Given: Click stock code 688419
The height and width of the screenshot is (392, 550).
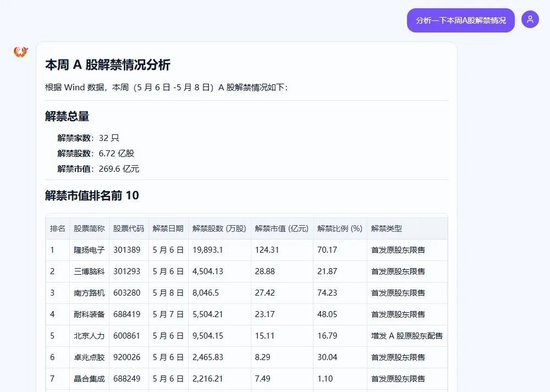Looking at the screenshot, I should pyautogui.click(x=127, y=314).
